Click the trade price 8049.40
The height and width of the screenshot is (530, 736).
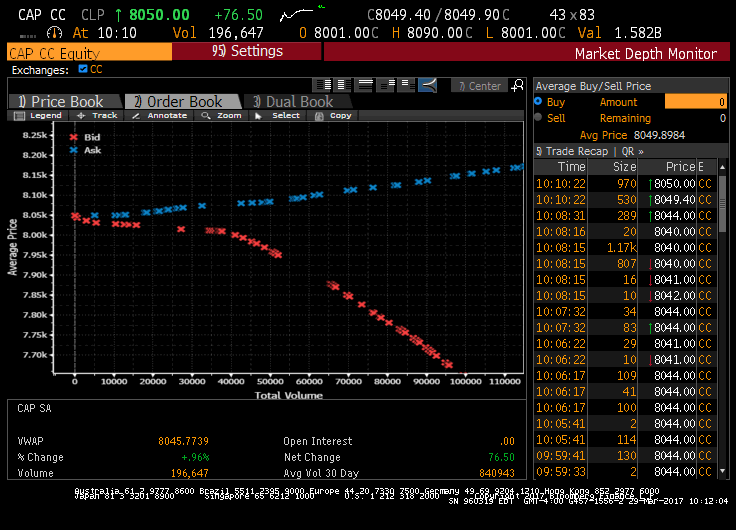pyautogui.click(x=675, y=200)
